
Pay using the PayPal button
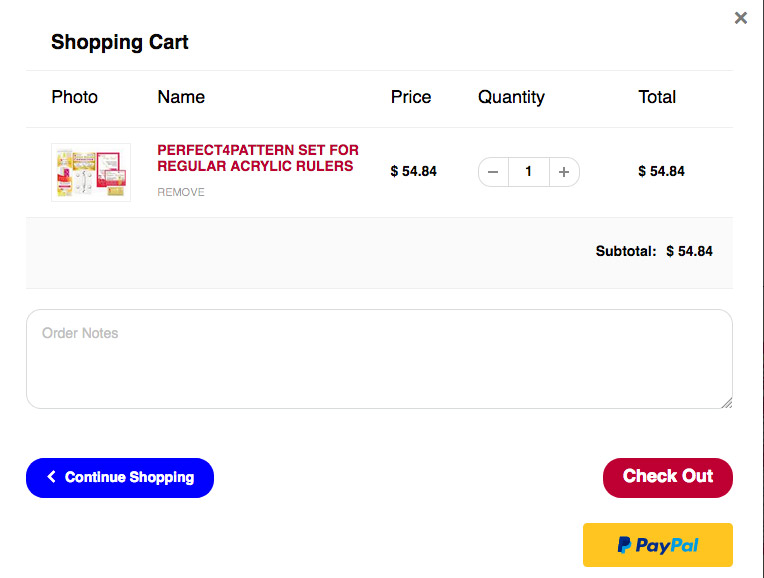coord(658,545)
